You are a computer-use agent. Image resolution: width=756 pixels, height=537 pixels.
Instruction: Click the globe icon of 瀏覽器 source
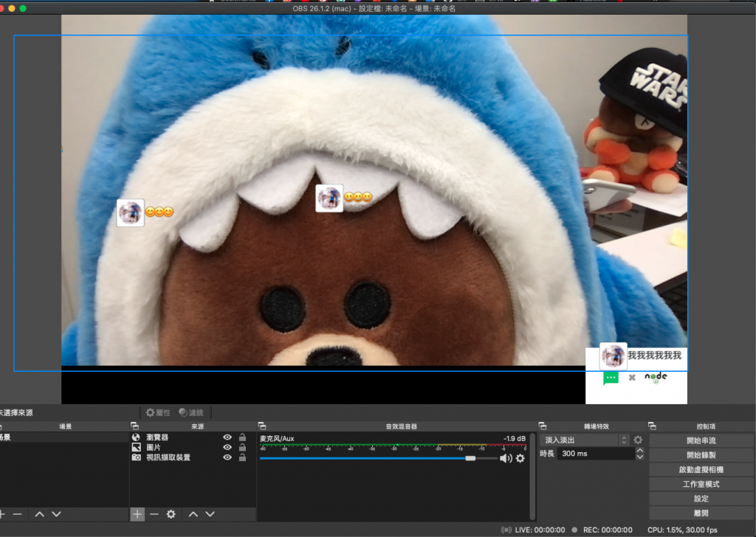coord(136,437)
